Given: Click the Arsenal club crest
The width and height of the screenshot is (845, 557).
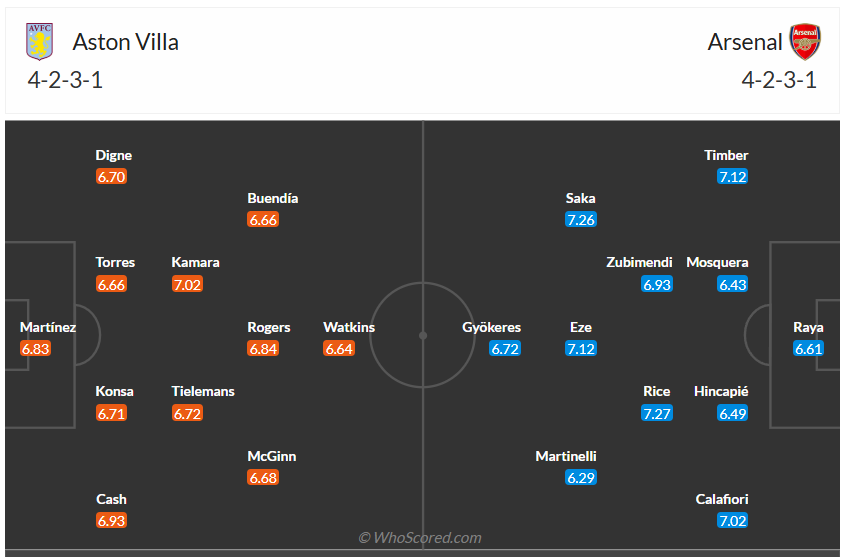Looking at the screenshot, I should (804, 42).
